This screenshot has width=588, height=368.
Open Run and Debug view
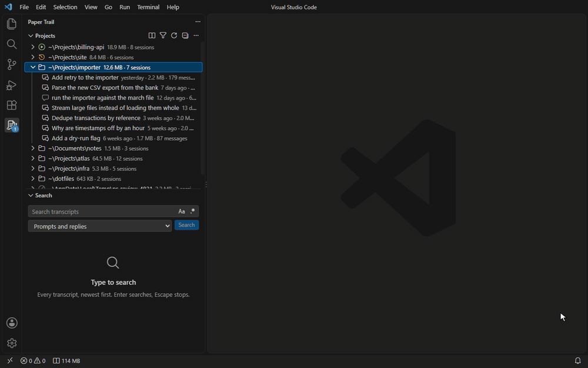(12, 85)
